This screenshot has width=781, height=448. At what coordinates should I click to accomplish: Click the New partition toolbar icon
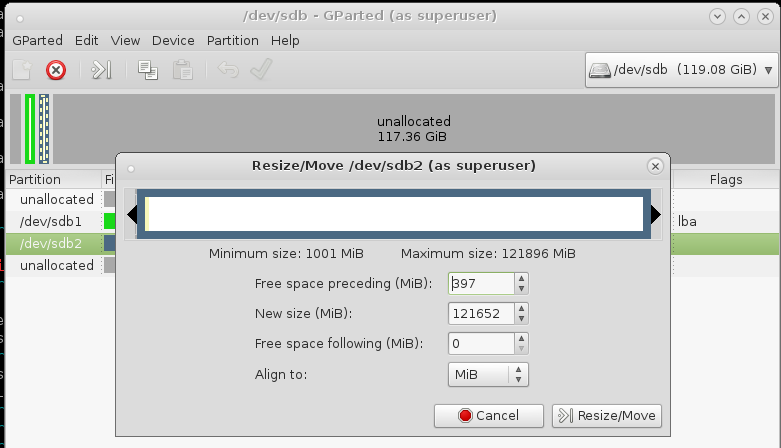tap(22, 70)
